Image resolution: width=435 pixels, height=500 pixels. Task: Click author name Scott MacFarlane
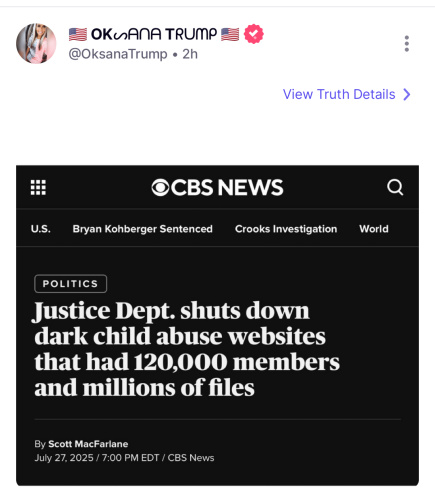tap(88, 444)
